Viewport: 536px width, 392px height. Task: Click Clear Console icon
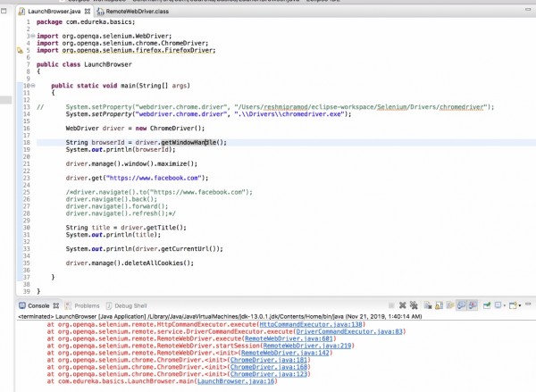[428, 305]
